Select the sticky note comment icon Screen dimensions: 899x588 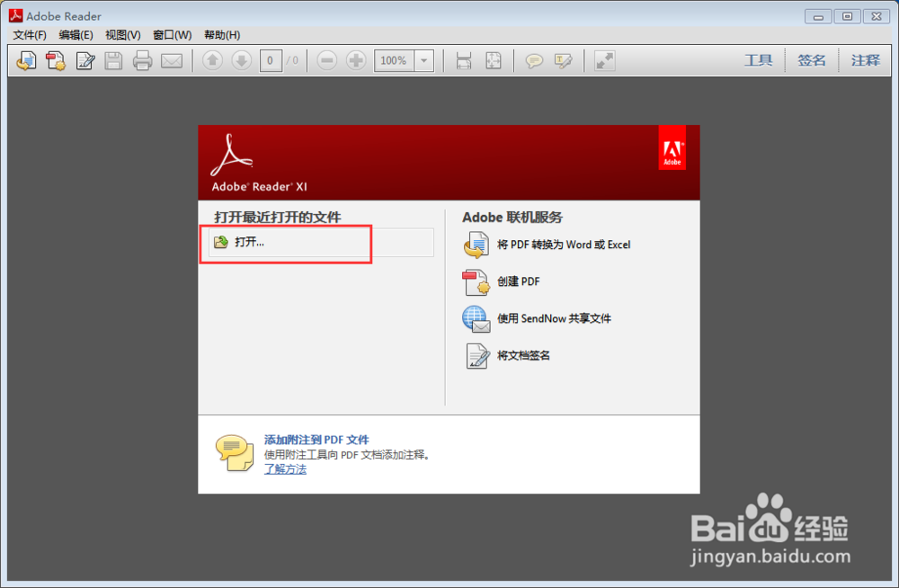(534, 60)
